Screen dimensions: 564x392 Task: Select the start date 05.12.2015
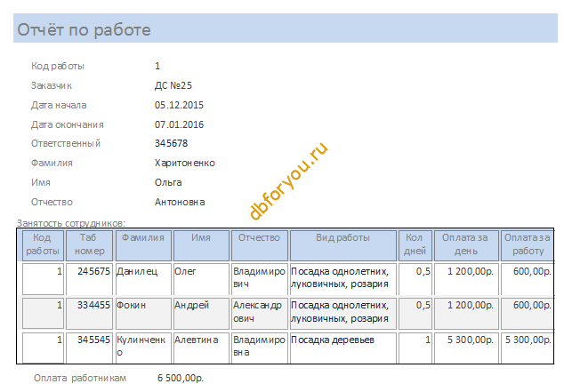coord(179,105)
